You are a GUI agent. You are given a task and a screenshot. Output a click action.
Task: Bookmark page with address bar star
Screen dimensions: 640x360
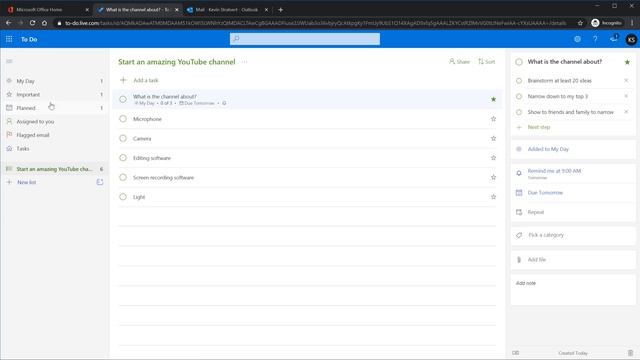tap(580, 23)
